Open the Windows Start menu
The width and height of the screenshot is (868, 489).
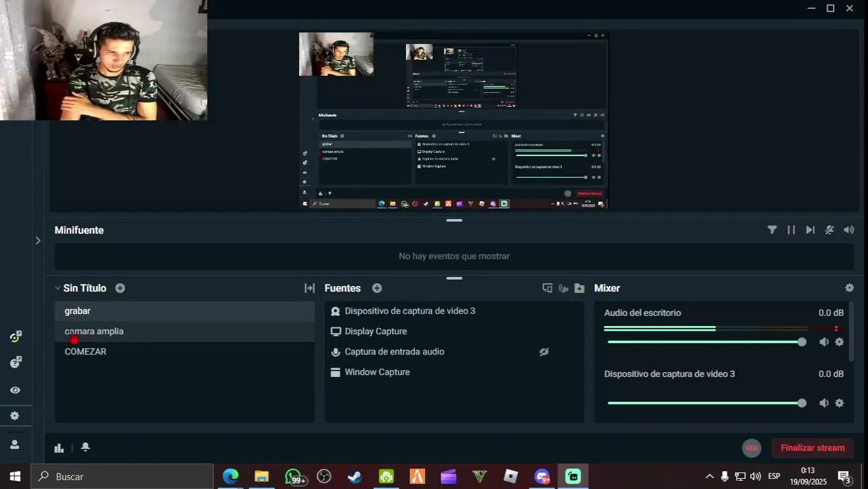click(x=15, y=477)
